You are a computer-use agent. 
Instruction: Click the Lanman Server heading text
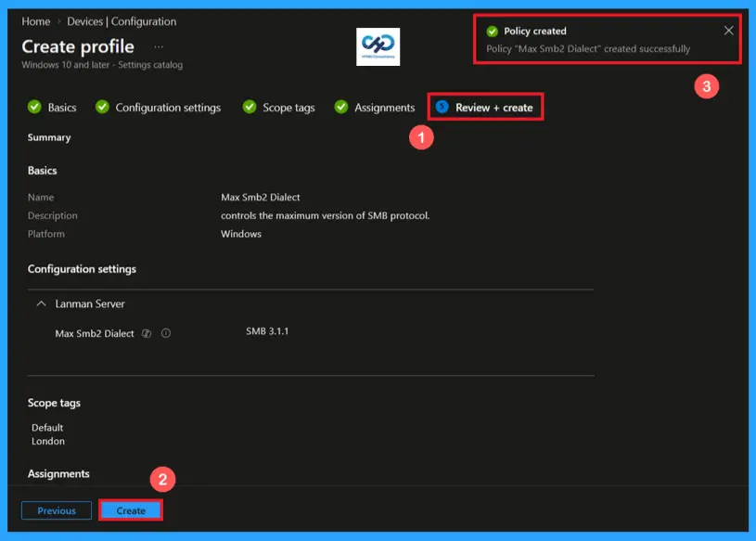click(90, 303)
